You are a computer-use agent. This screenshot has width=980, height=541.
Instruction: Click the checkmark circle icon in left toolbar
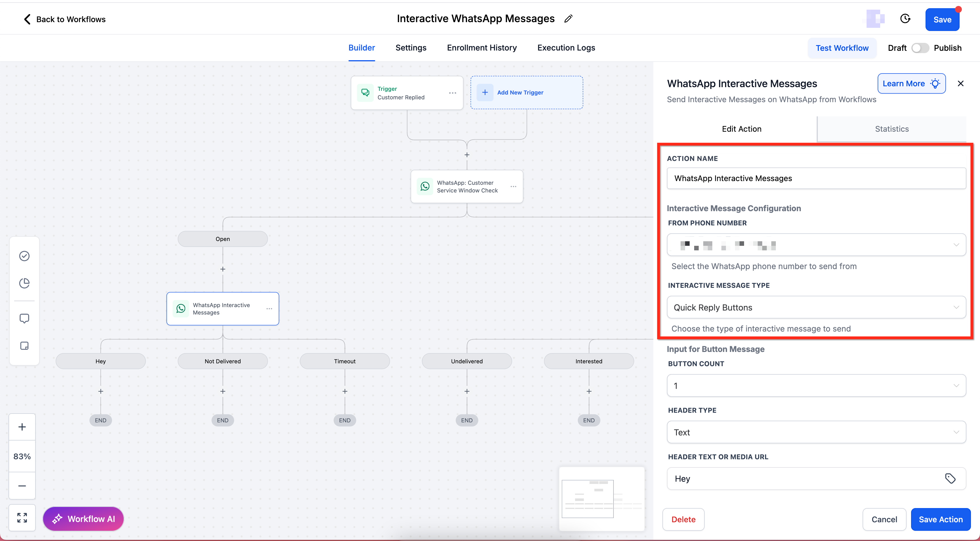pos(24,256)
